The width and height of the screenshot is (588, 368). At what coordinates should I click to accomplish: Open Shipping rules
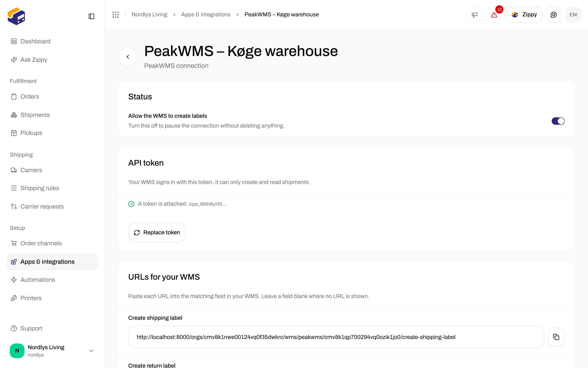(x=52, y=188)
